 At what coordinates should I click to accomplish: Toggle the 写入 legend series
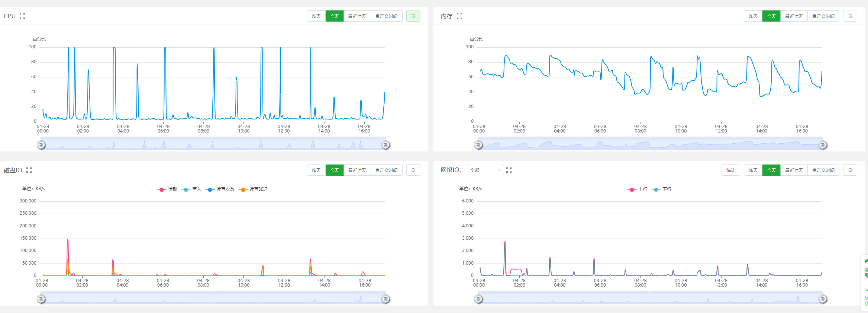click(x=191, y=189)
